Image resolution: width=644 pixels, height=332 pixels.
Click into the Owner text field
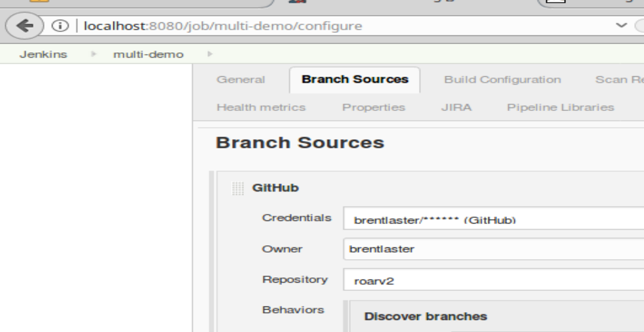click(492, 249)
